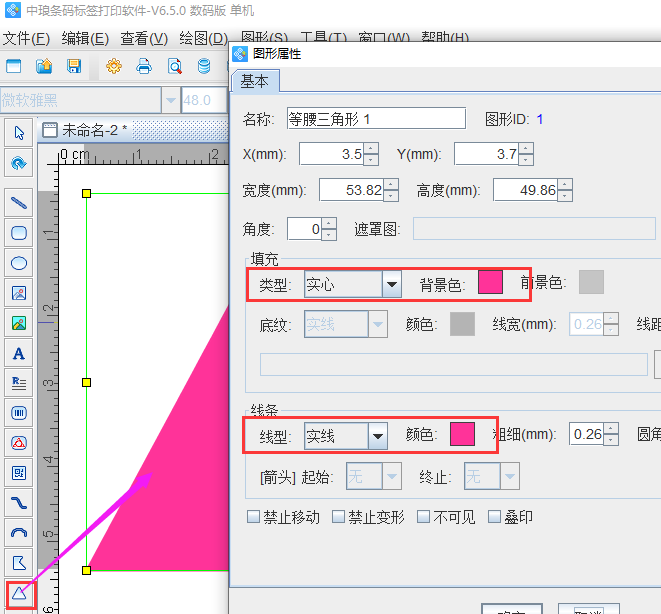Pick the text tool with letter A
The width and height of the screenshot is (661, 614).
point(19,353)
